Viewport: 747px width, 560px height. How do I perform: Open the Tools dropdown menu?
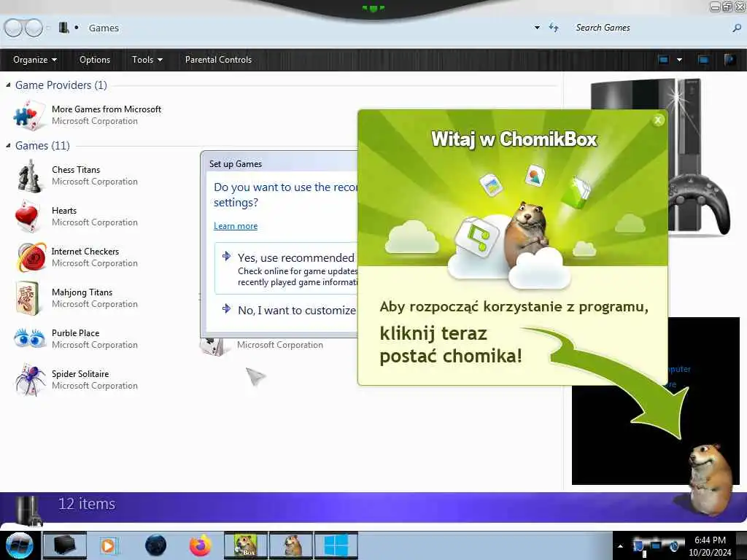coord(147,60)
